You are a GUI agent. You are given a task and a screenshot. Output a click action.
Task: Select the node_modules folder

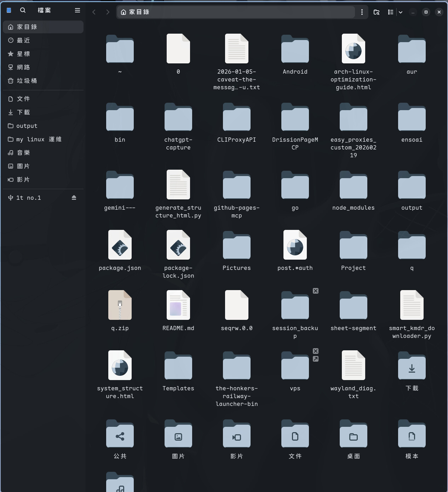point(354,185)
